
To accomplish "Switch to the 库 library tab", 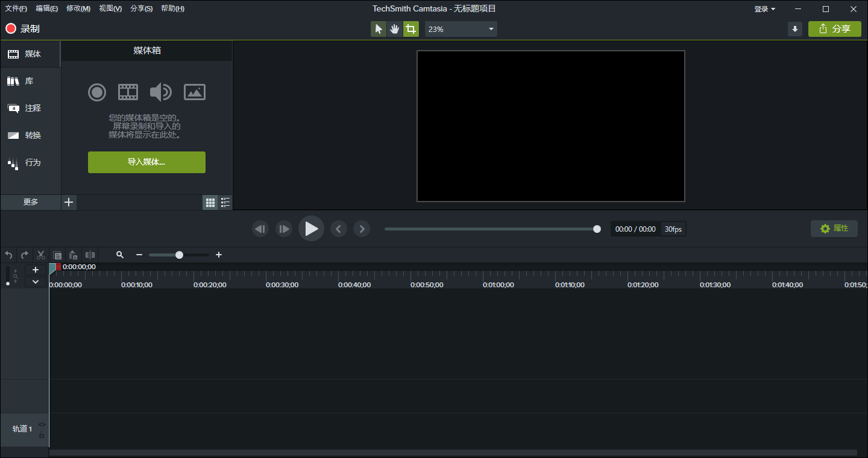I will pyautogui.click(x=30, y=81).
